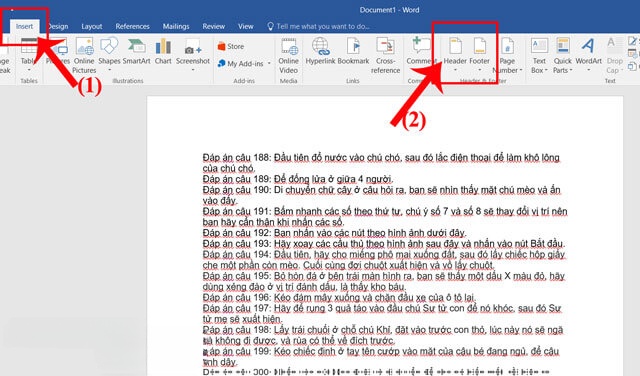Click the line starting Đáp án câu 195
The image size is (640, 376).
[x=384, y=276]
